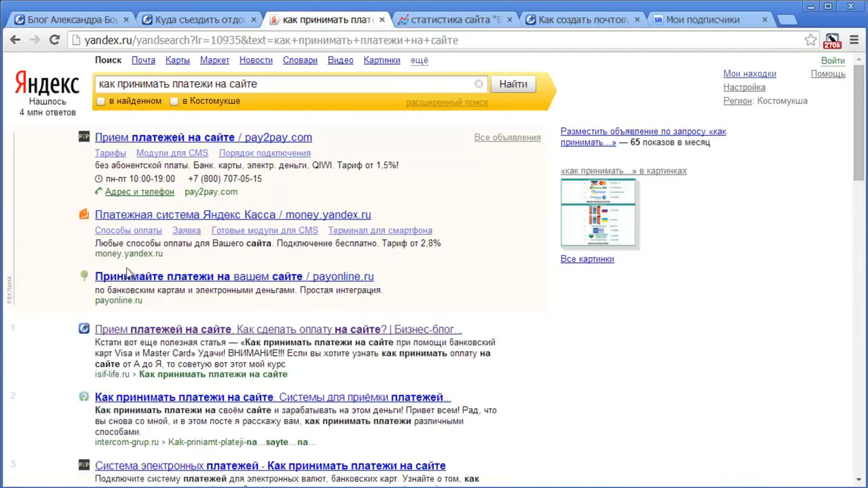Viewport: 868px width, 488px height.
Task: Open the 'Адрес и телефон' link
Action: (140, 192)
